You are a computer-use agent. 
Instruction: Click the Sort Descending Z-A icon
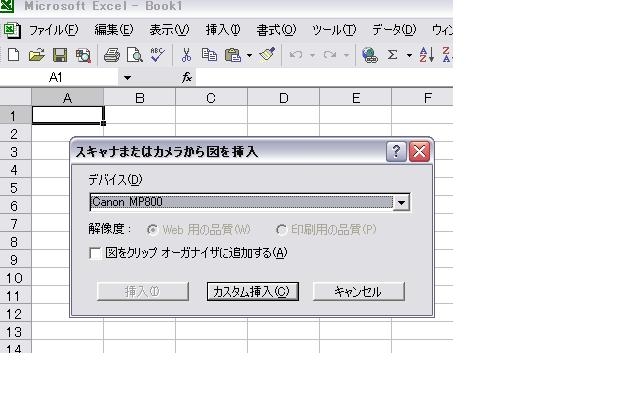pyautogui.click(x=447, y=55)
